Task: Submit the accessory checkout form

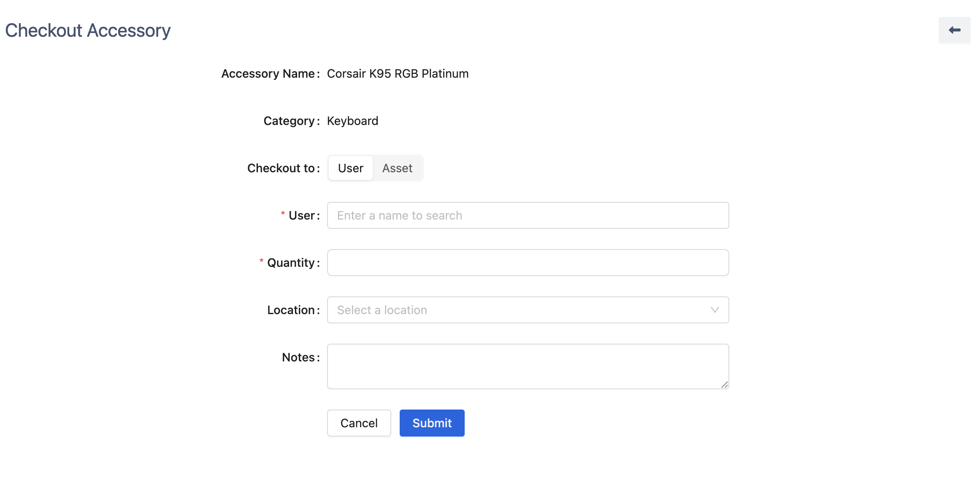Action: [432, 423]
